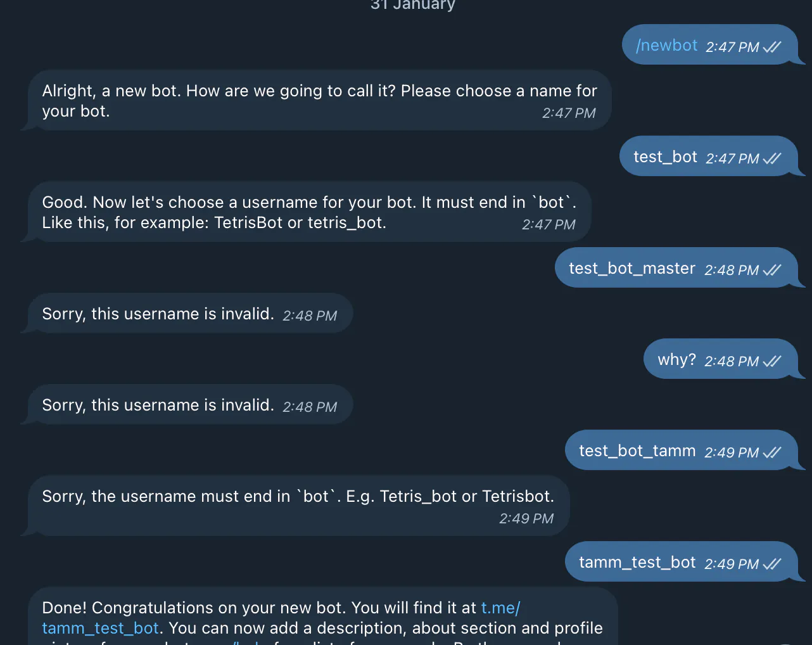Click double-check icon on test_bot_master message

tap(772, 270)
